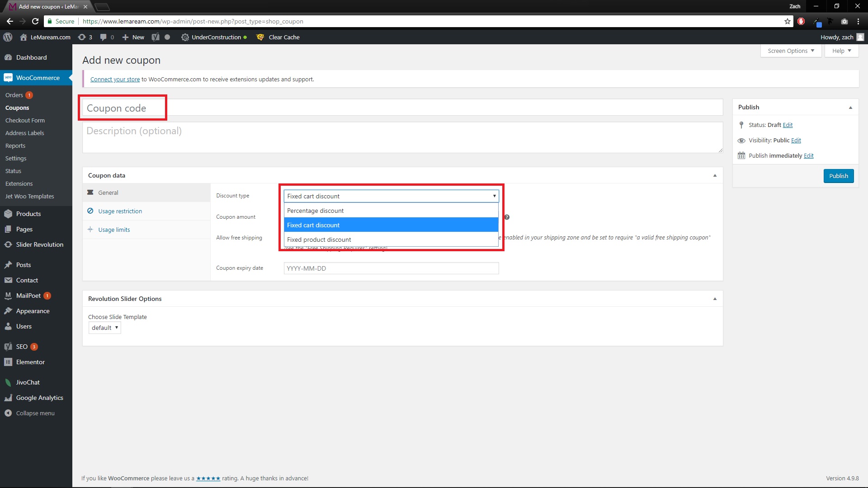Click the Elementor icon
Image resolution: width=868 pixels, height=488 pixels.
point(8,362)
